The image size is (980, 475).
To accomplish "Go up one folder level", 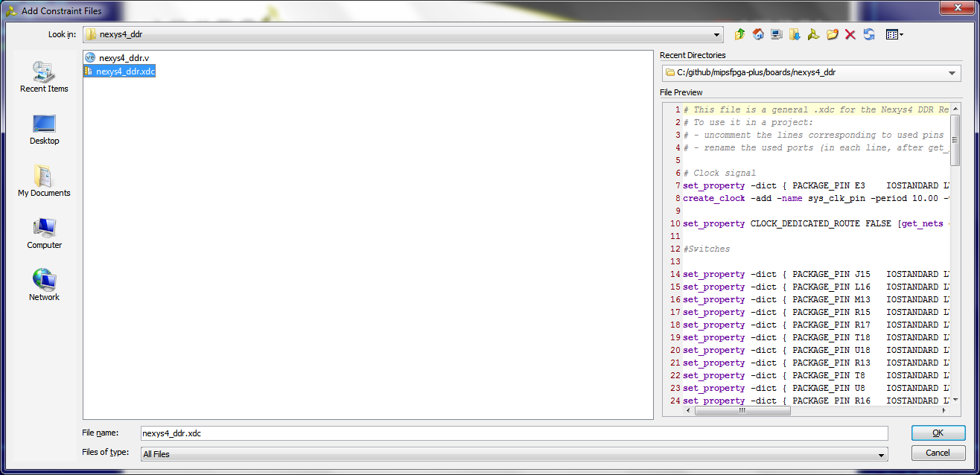I will (739, 34).
